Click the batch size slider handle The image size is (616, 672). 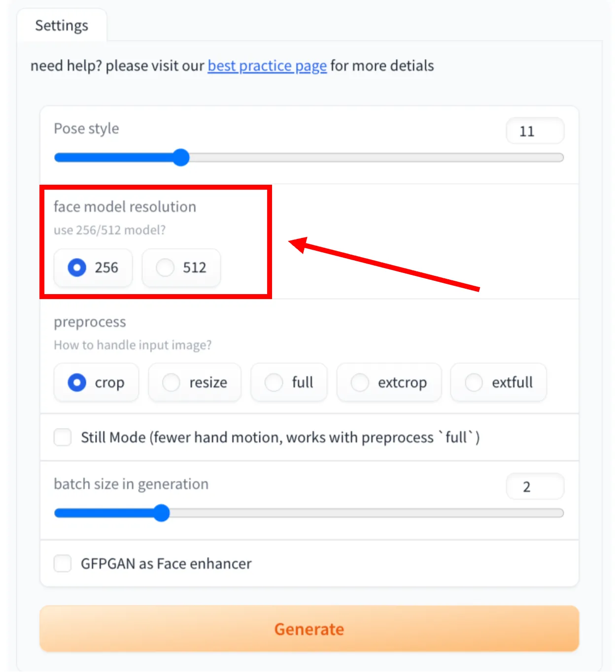[x=161, y=513]
